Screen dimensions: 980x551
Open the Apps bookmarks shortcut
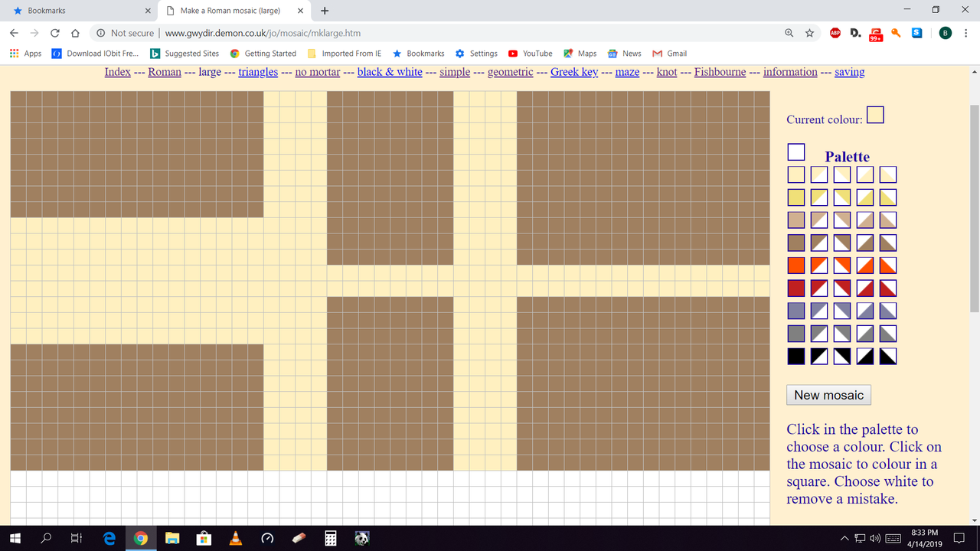click(x=25, y=54)
